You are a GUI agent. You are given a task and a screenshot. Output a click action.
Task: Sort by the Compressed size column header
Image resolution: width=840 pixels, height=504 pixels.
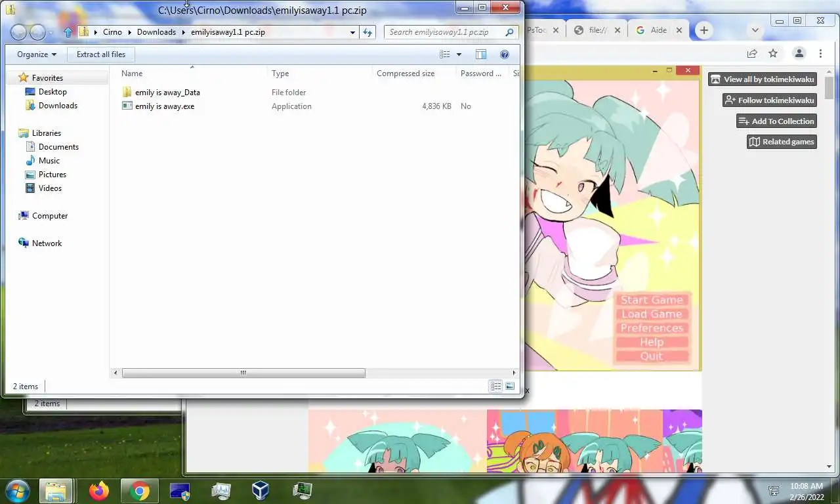tap(413, 73)
